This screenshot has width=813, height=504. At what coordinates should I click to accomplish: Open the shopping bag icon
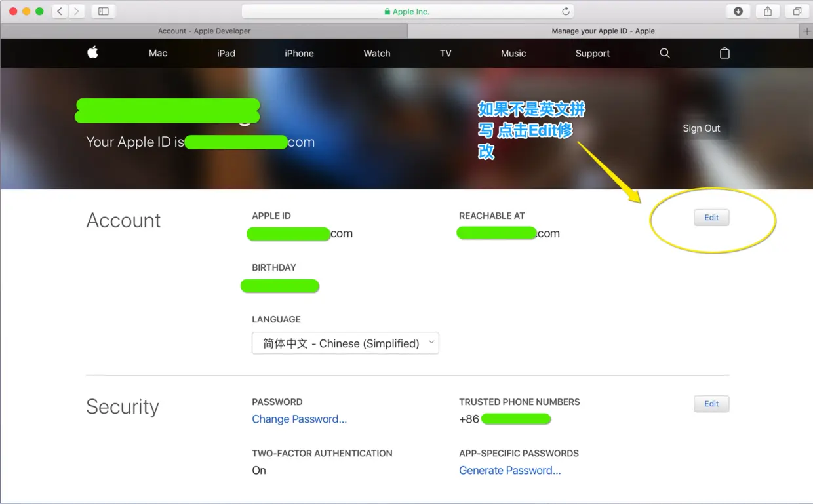724,53
